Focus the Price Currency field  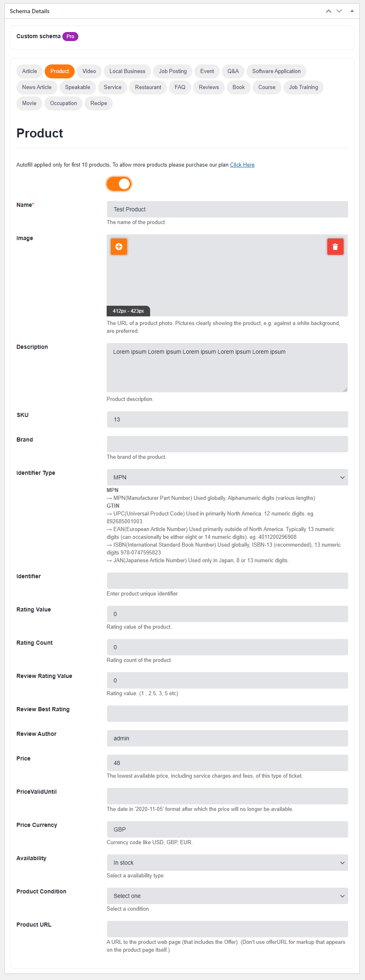click(x=227, y=829)
